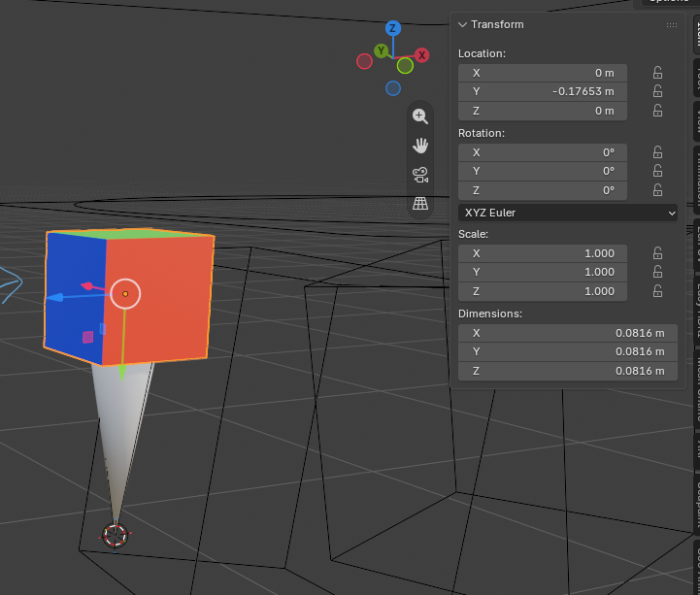Click the Location Z field
The height and width of the screenshot is (595, 700).
[x=543, y=111]
